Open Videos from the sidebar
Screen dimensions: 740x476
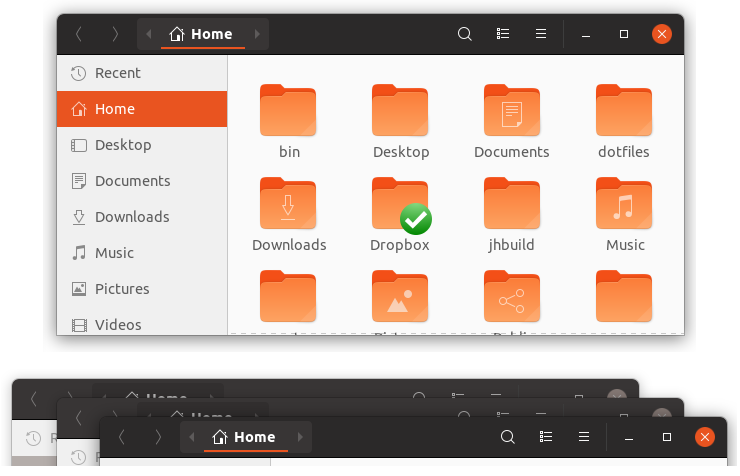pos(142,325)
